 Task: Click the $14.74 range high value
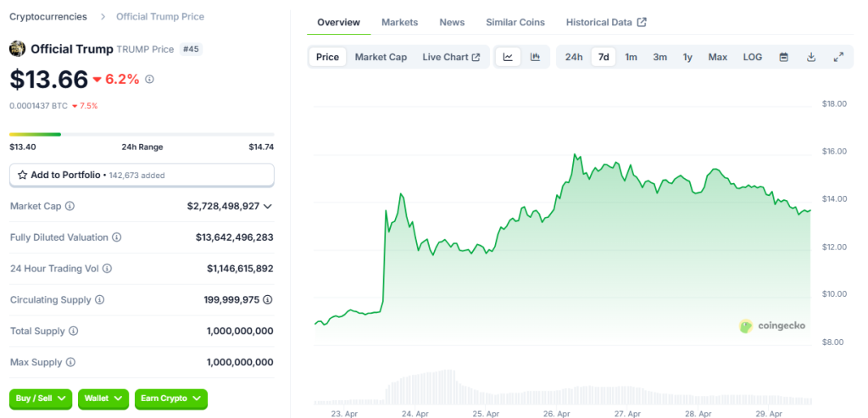click(x=261, y=148)
